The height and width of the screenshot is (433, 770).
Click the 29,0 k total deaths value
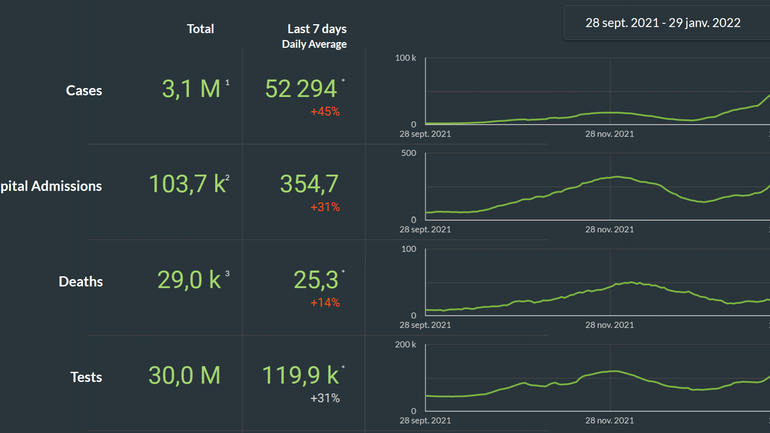(x=188, y=280)
